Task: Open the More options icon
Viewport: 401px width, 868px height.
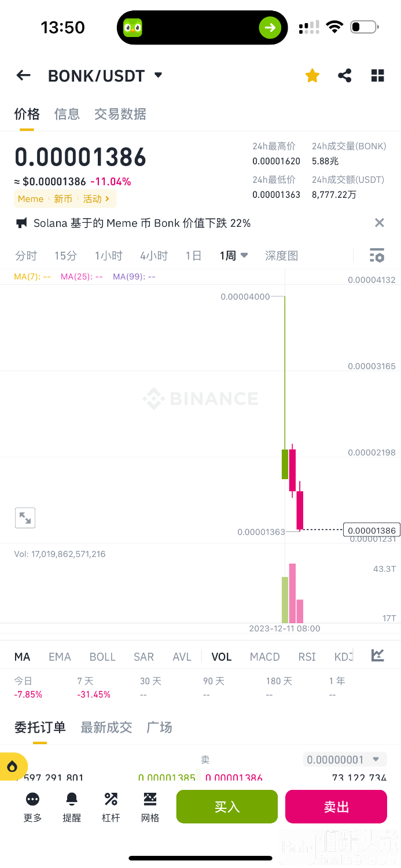Action: (x=32, y=800)
